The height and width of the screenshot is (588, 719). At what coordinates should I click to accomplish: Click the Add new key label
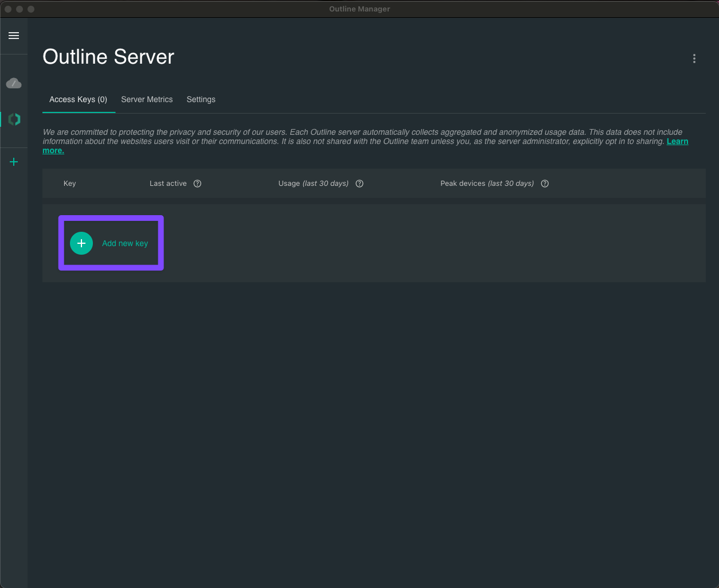coord(125,243)
